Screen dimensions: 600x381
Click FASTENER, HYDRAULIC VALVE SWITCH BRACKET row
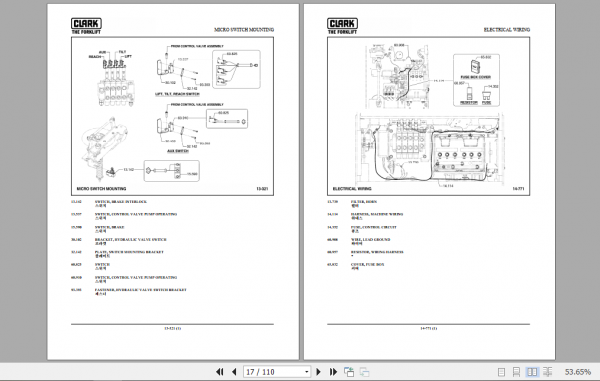click(129, 292)
